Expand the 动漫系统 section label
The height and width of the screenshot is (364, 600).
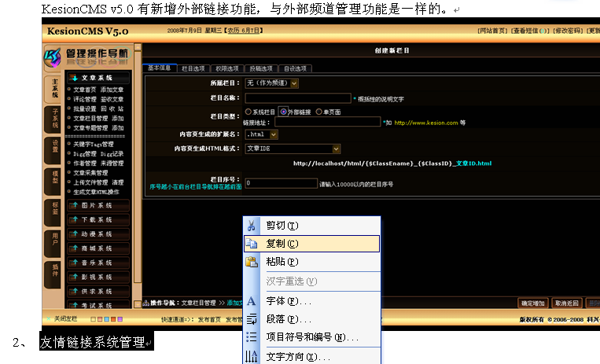[97, 233]
